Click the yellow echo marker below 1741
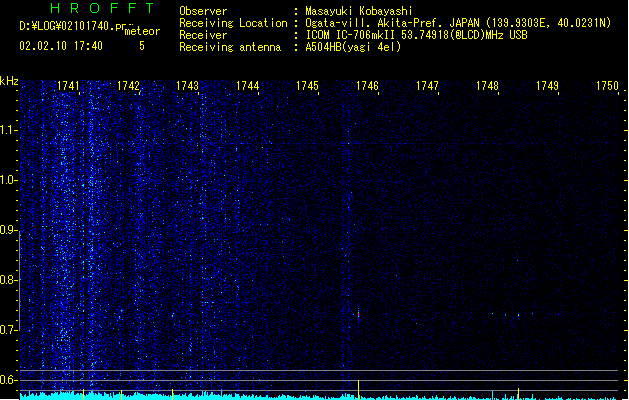629x400 pixels. coord(83,394)
